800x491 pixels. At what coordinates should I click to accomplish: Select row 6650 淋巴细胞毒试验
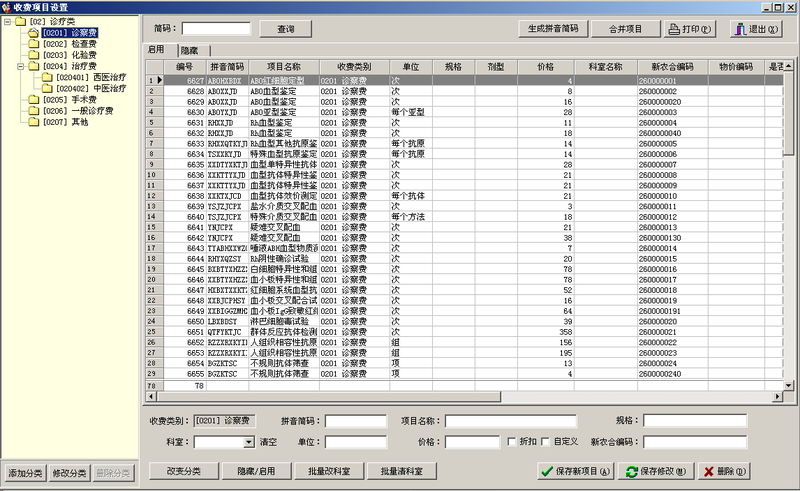click(464, 321)
